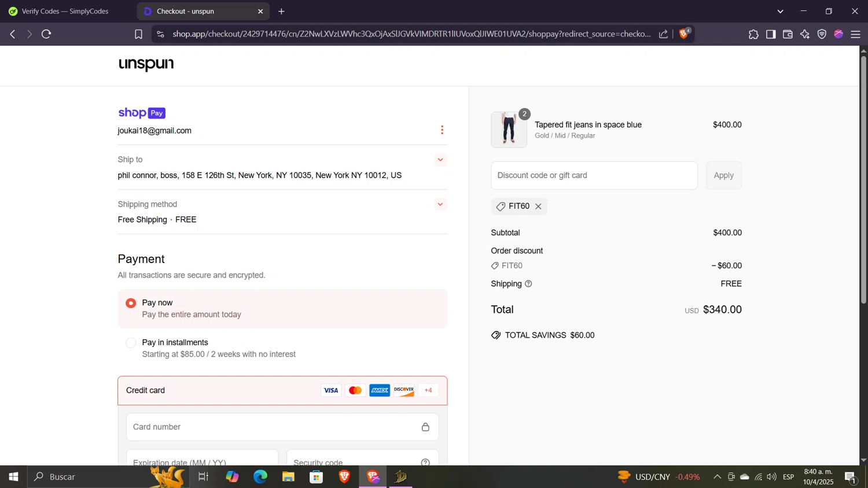This screenshot has height=488, width=868.
Task: Open Microsoft Store from the taskbar
Action: pos(317,477)
